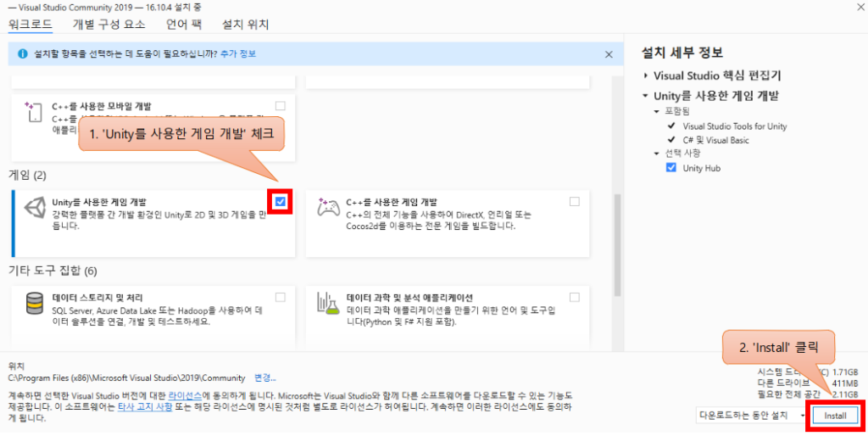Click the '기타 도구 집합 (6)' heading
This screenshot has width=868, height=436.
tap(53, 271)
